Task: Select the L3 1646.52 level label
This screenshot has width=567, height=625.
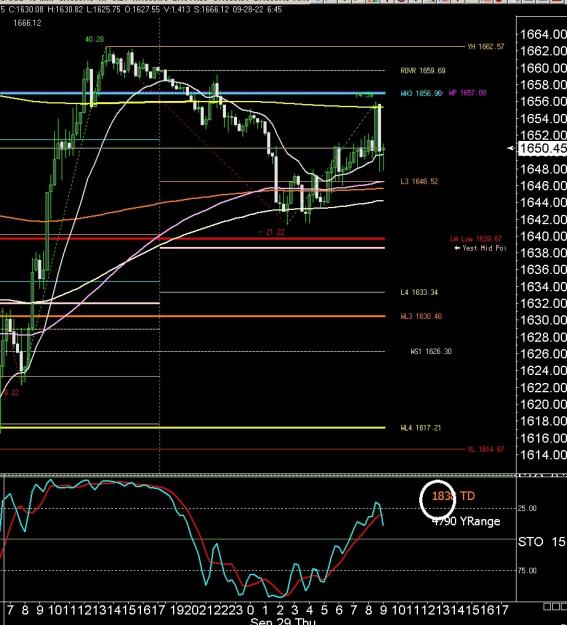Action: [x=419, y=181]
